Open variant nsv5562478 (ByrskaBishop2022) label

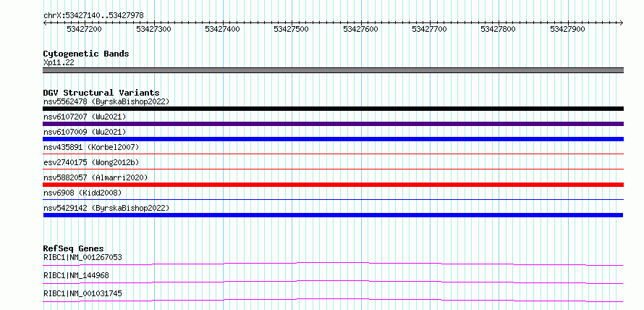click(106, 101)
